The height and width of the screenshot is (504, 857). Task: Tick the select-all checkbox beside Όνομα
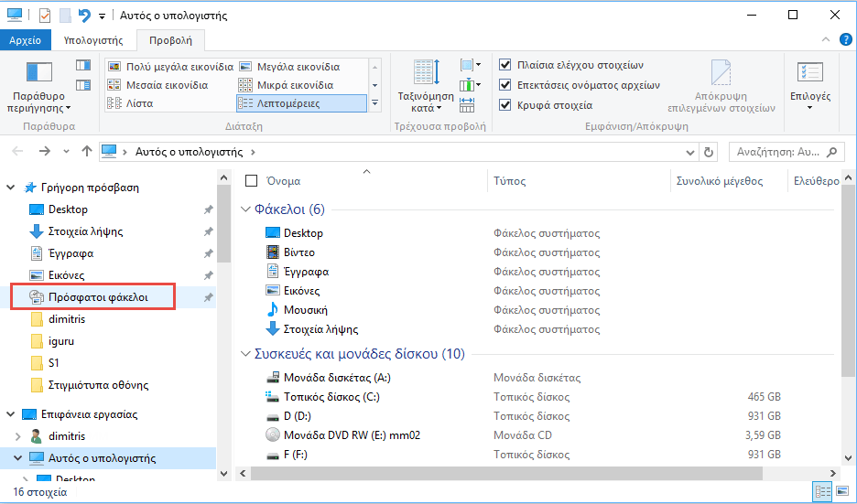coord(252,181)
